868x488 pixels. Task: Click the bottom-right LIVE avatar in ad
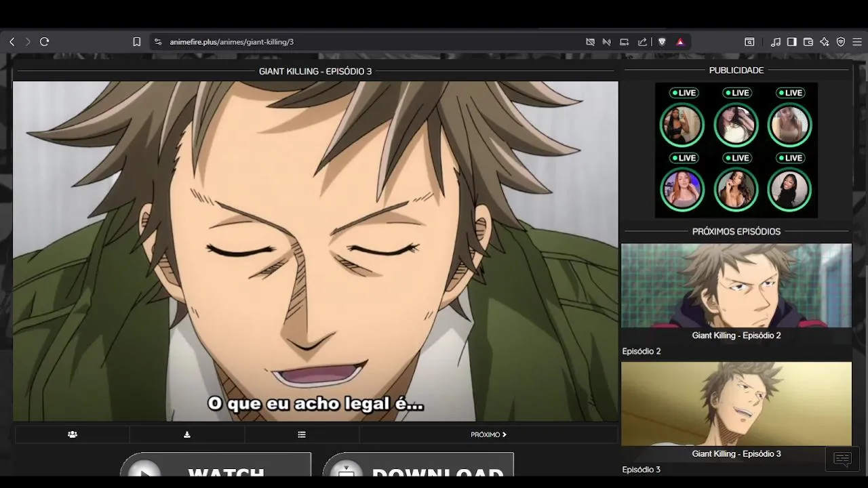(x=789, y=190)
